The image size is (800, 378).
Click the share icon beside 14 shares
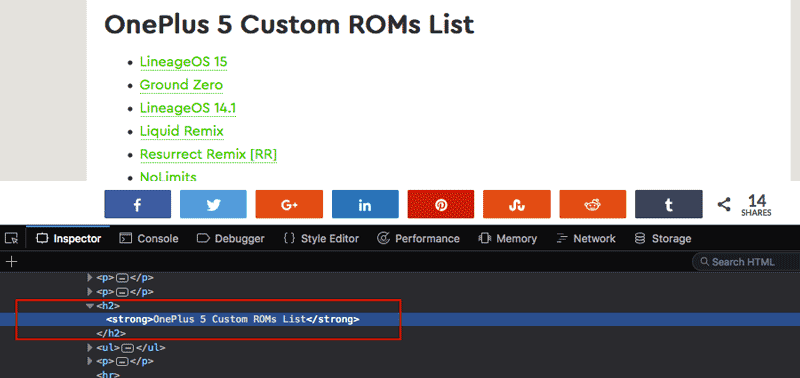[723, 205]
